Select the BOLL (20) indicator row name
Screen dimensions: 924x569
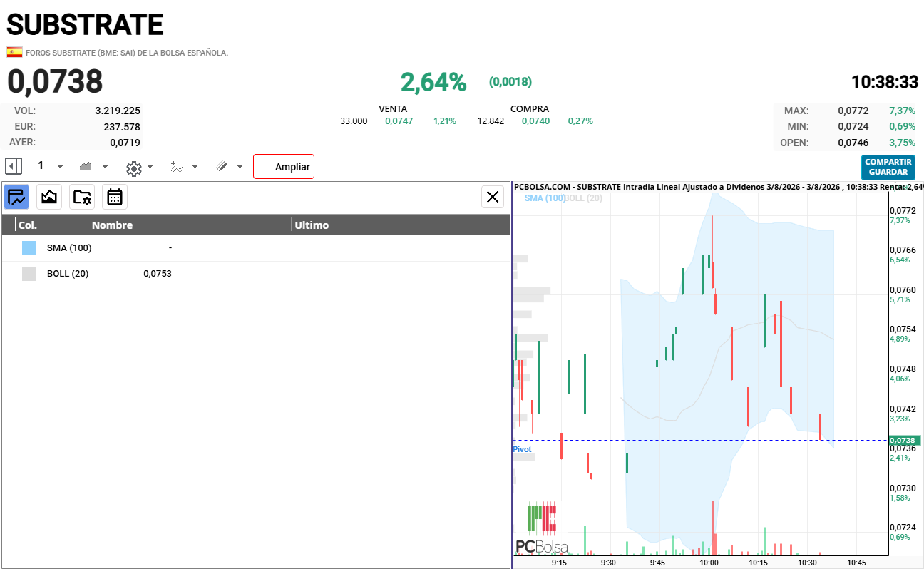click(68, 274)
